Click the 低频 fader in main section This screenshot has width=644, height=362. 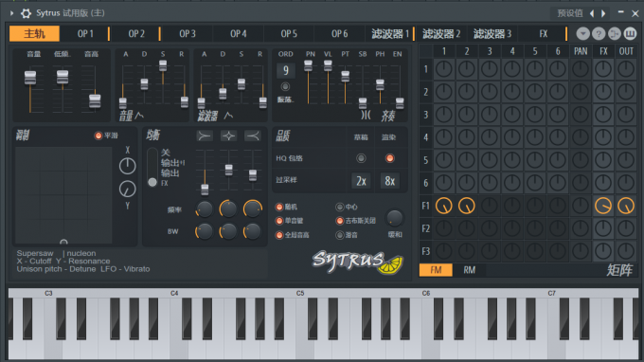click(x=63, y=77)
